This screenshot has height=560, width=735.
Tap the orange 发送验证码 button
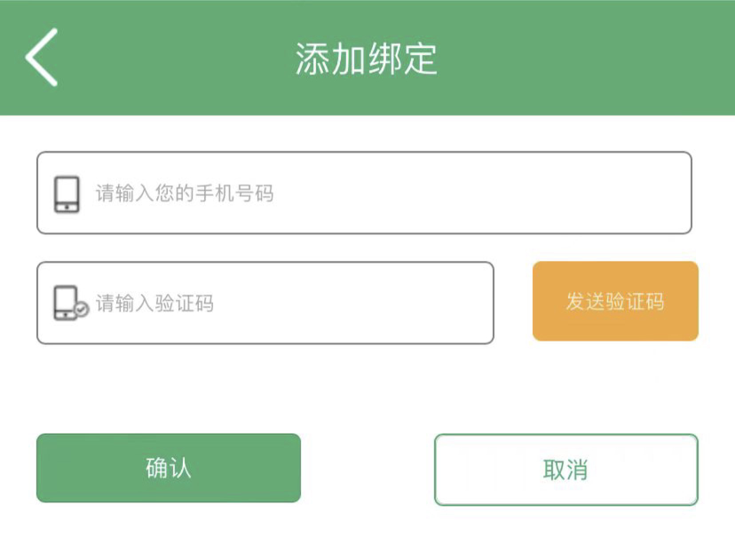[615, 301]
